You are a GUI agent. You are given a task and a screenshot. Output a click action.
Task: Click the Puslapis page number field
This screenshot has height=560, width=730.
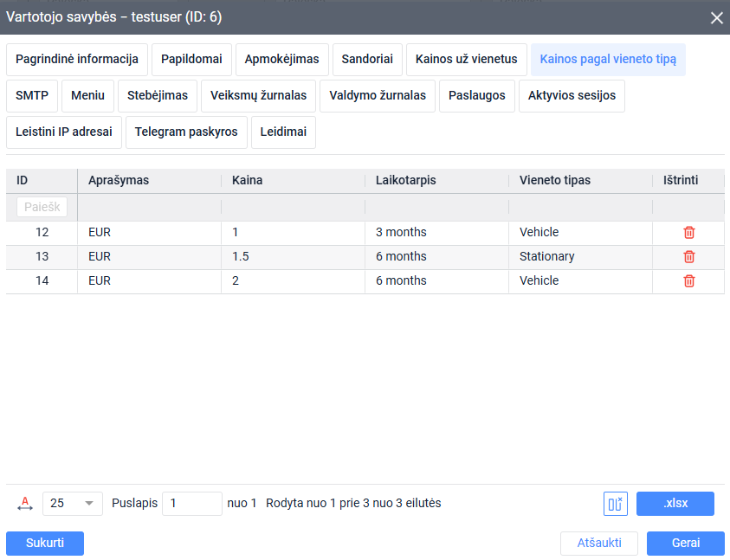click(x=192, y=504)
